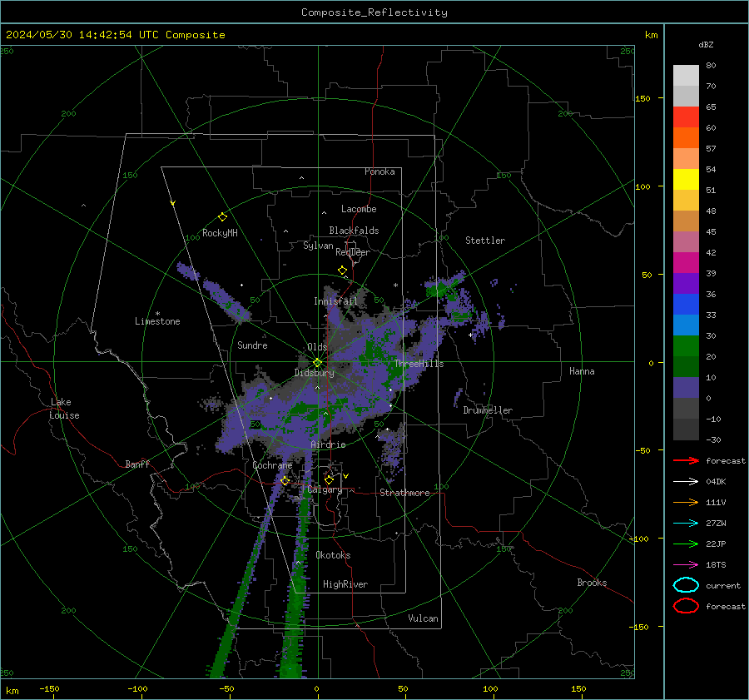Viewport: 749px width, 700px height.
Task: Pick the magenta swatch below the 42 label
Action: point(686,262)
